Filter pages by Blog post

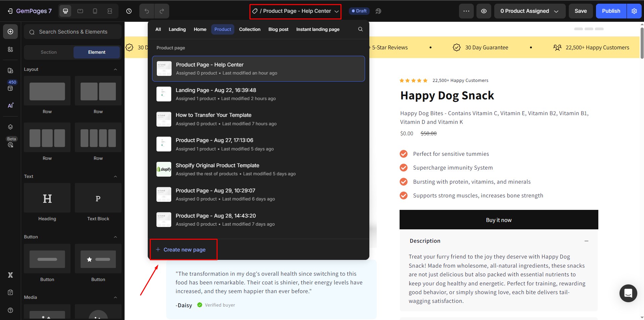(x=278, y=29)
